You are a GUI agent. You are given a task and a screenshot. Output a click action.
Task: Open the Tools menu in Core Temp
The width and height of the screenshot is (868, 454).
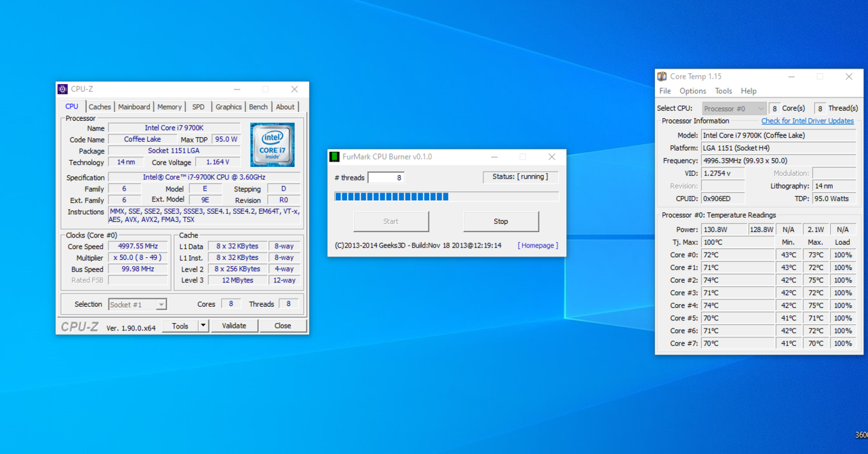724,91
